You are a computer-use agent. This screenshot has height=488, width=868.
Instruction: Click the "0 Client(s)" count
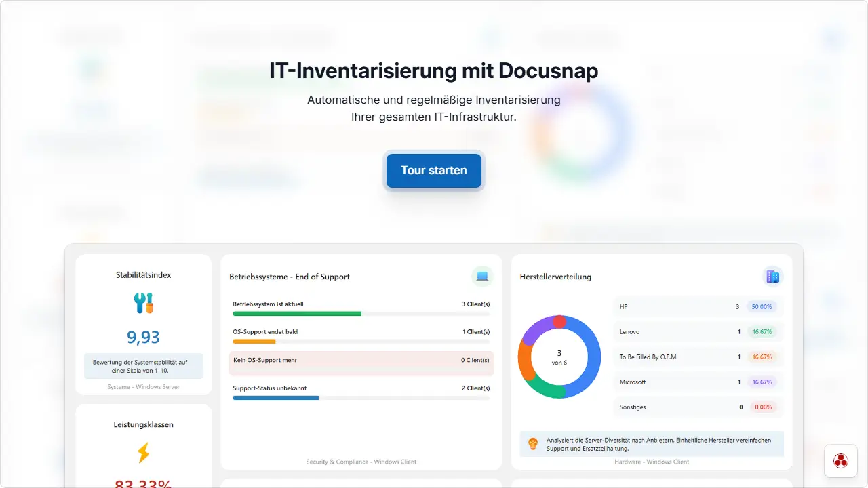[x=476, y=360]
